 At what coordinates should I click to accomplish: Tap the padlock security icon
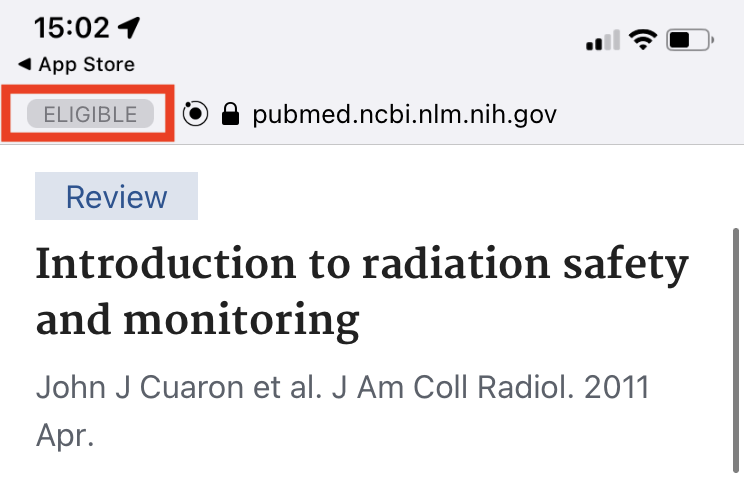(x=231, y=114)
